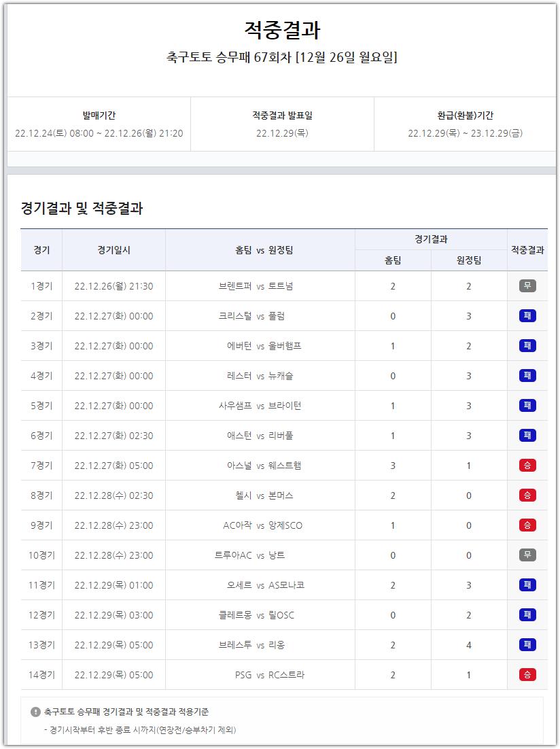Click the 패 badge for 사우샘프 vs 브라이턴
The height and width of the screenshot is (749, 560).
click(x=527, y=406)
